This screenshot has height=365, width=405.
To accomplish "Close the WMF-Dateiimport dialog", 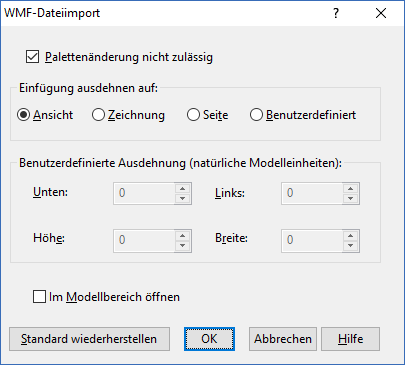I will tap(381, 13).
